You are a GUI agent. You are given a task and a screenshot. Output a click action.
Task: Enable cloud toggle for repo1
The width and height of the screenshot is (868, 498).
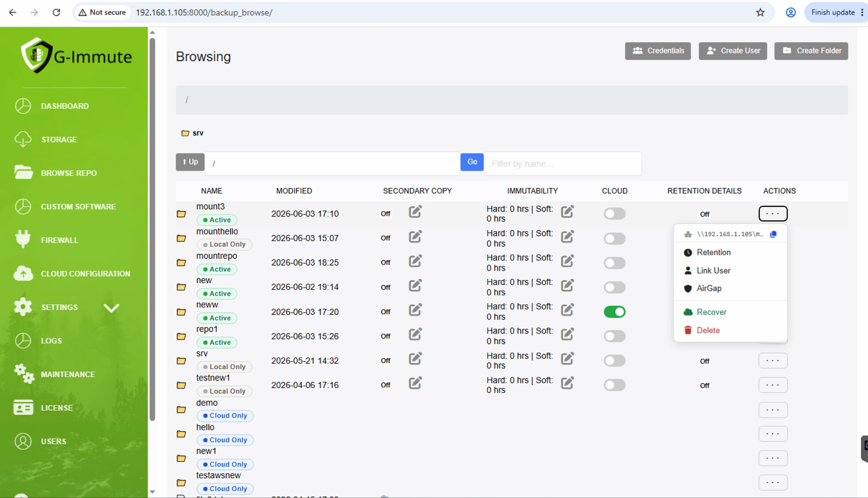(614, 336)
